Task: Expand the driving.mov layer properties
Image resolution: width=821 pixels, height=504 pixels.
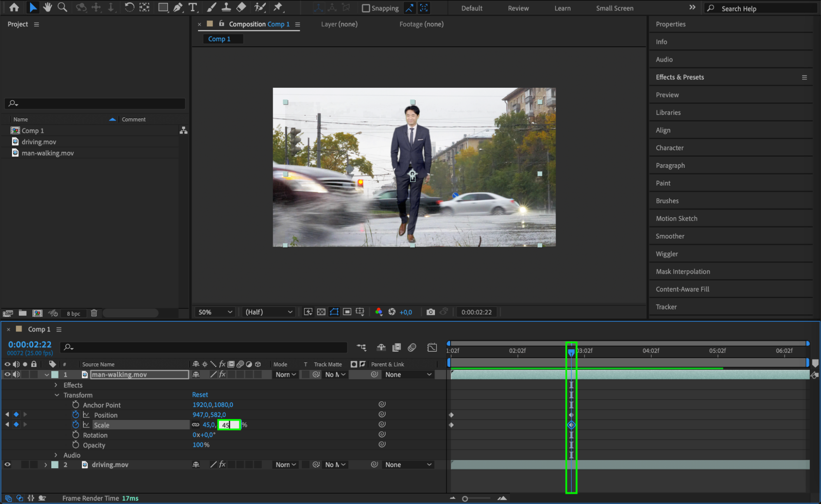Action: coord(46,465)
